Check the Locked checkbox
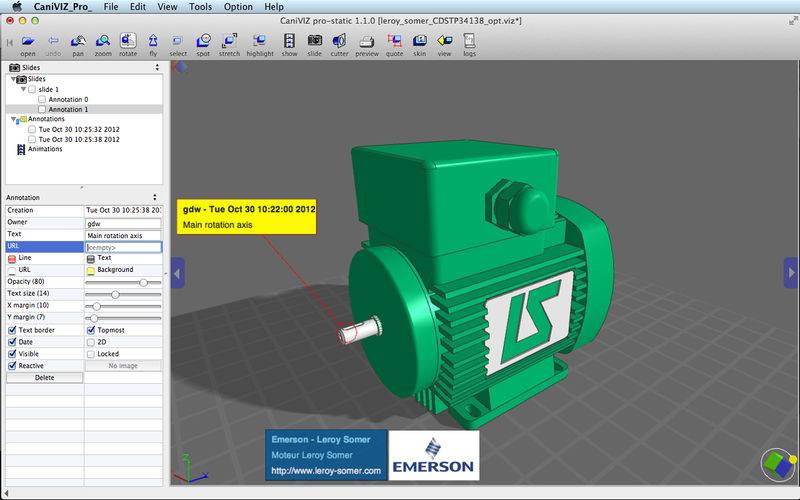 91,354
